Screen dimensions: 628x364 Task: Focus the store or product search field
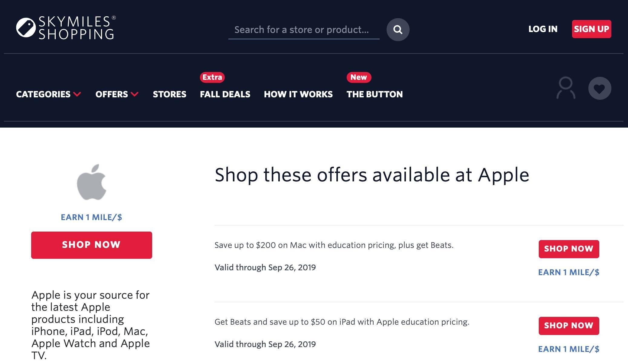[x=304, y=30]
